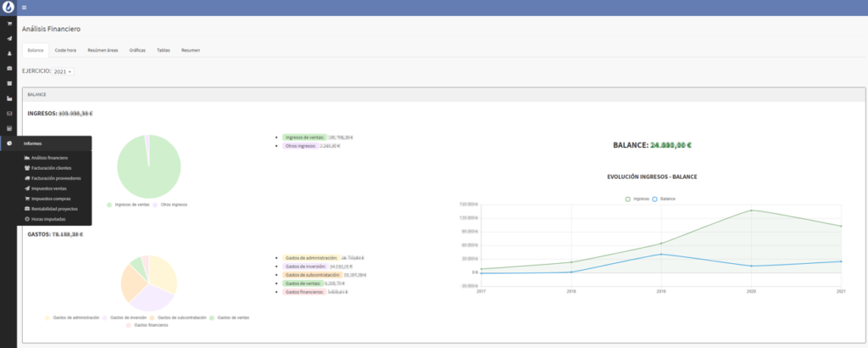Viewport: 868px width, 348px height.
Task: Click the 2020 Ingresos peak data point
Action: [x=751, y=210]
